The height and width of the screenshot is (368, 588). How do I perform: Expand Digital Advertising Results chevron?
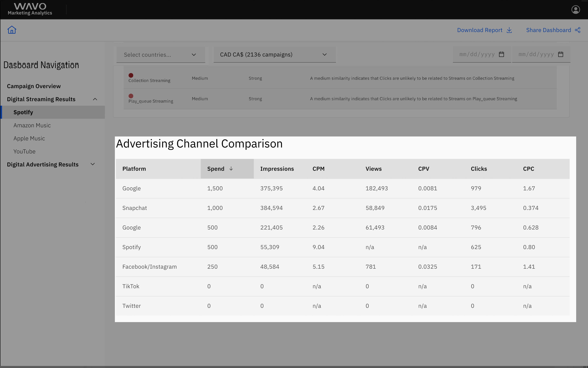pos(92,164)
